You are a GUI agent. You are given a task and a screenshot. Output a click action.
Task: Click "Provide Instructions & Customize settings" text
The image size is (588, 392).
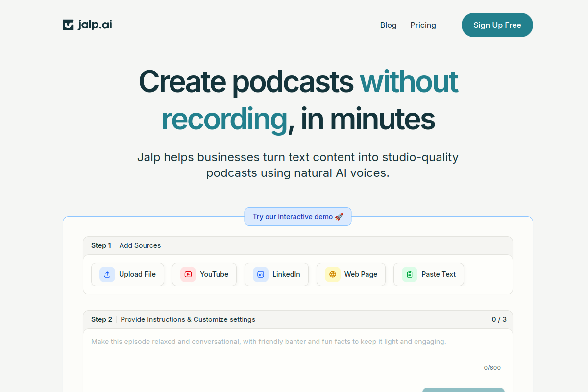tap(188, 319)
